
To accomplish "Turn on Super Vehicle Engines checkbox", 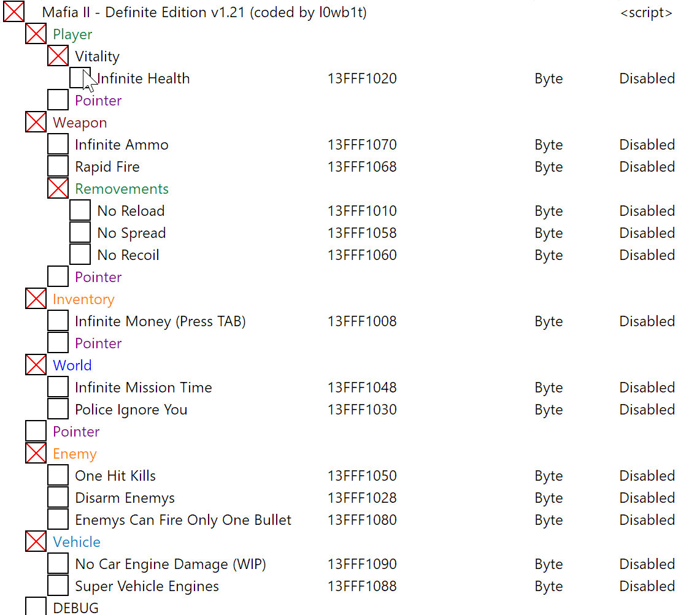I will (58, 586).
